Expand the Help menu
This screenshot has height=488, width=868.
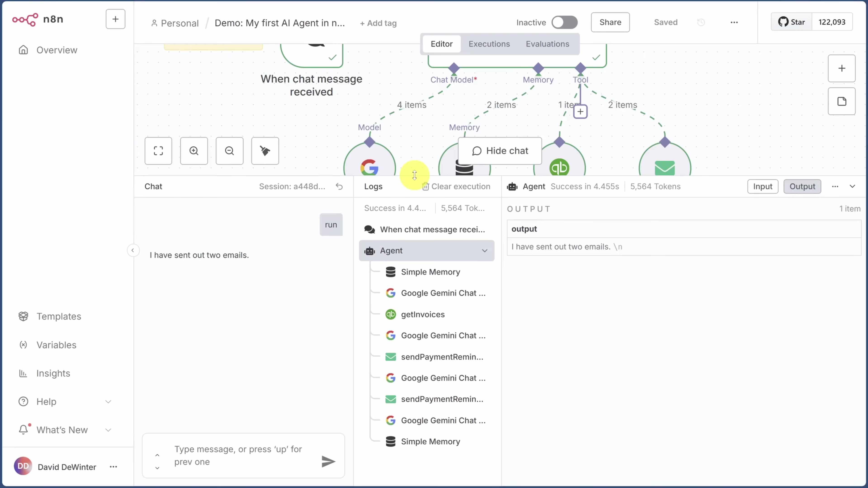pyautogui.click(x=65, y=401)
